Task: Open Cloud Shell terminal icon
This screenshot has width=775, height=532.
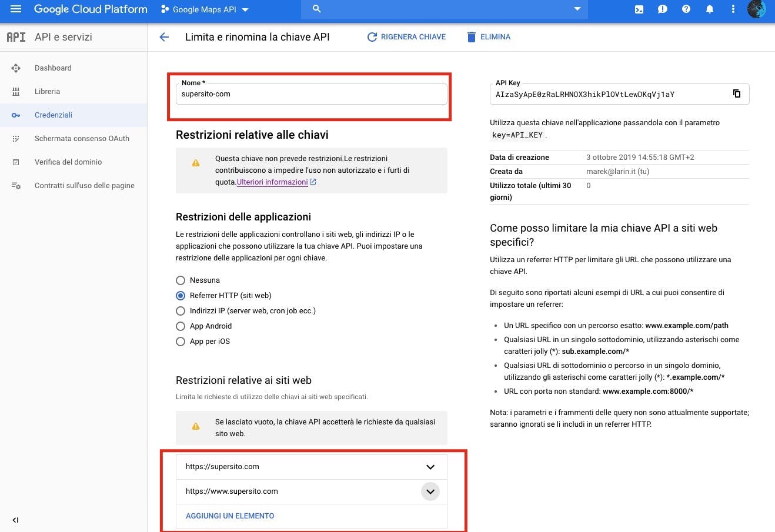Action: (639, 9)
